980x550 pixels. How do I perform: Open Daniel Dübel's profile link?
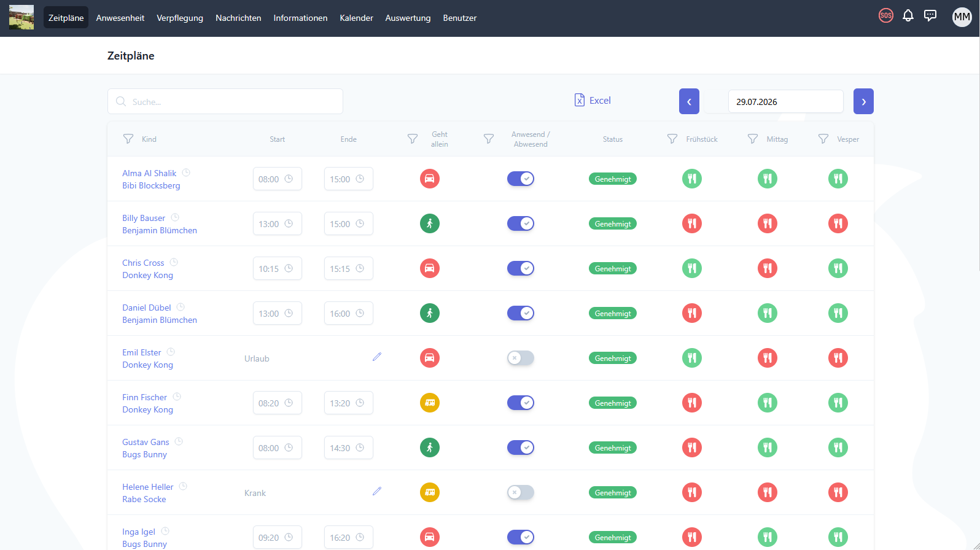pyautogui.click(x=147, y=308)
